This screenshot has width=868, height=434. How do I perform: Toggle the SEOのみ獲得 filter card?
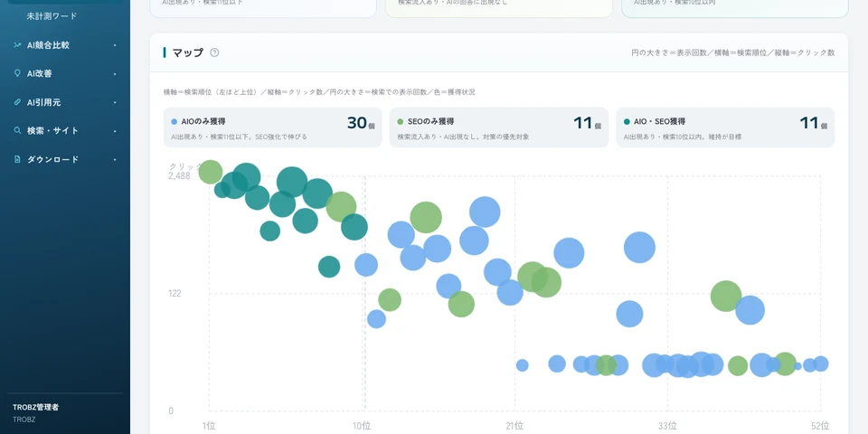pos(499,127)
